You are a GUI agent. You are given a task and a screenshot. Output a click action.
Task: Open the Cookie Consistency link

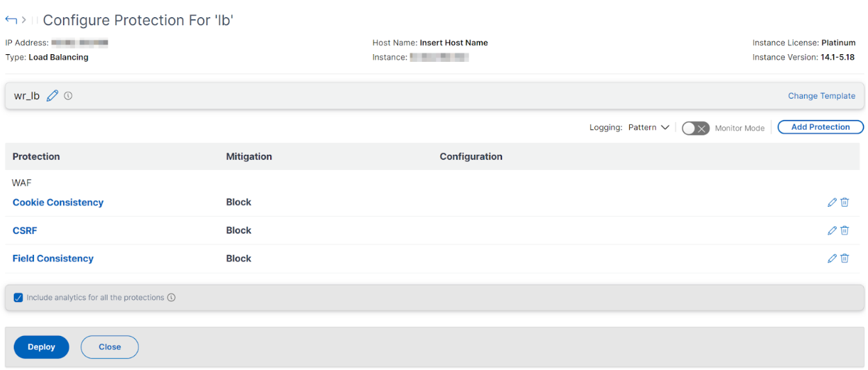pos(58,202)
